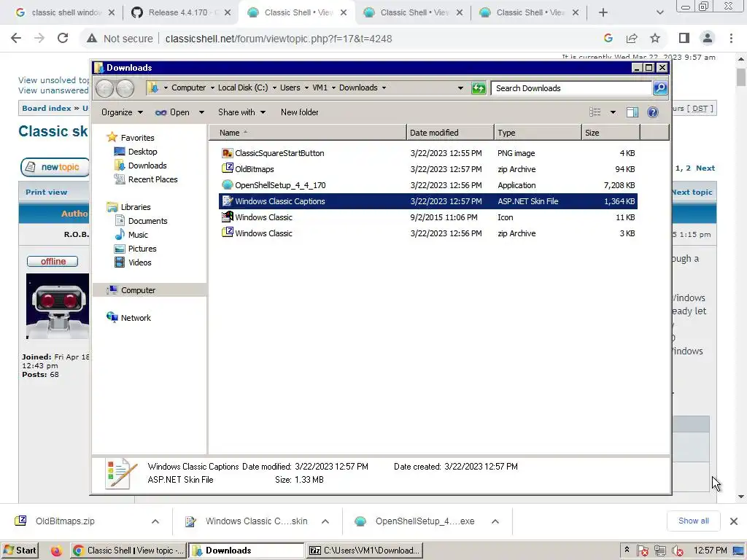Switch to the 7-Zip C:\Users\VM1\Download taskbar window
The image size is (747, 560).
(365, 551)
